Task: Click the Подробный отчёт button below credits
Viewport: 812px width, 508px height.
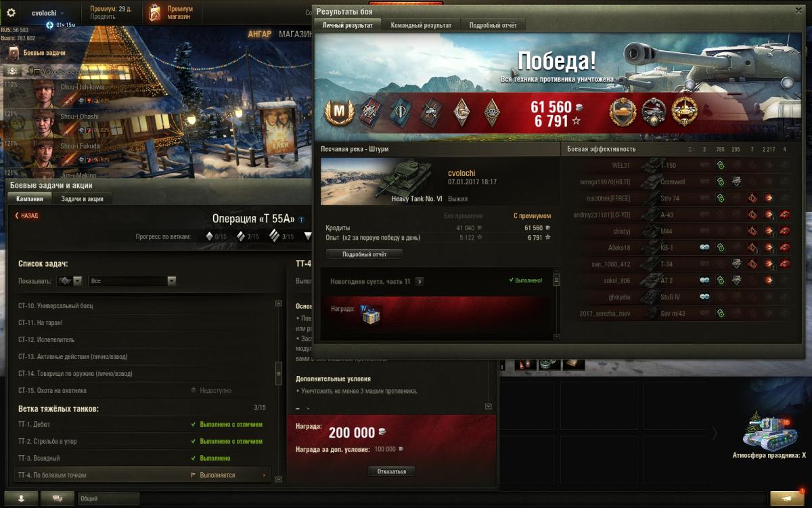Action: tap(364, 255)
